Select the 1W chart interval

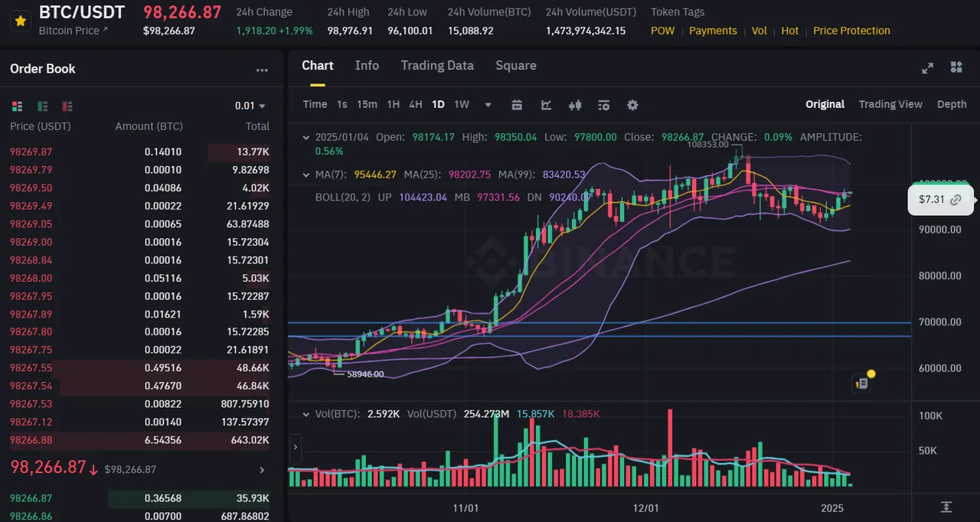[462, 104]
